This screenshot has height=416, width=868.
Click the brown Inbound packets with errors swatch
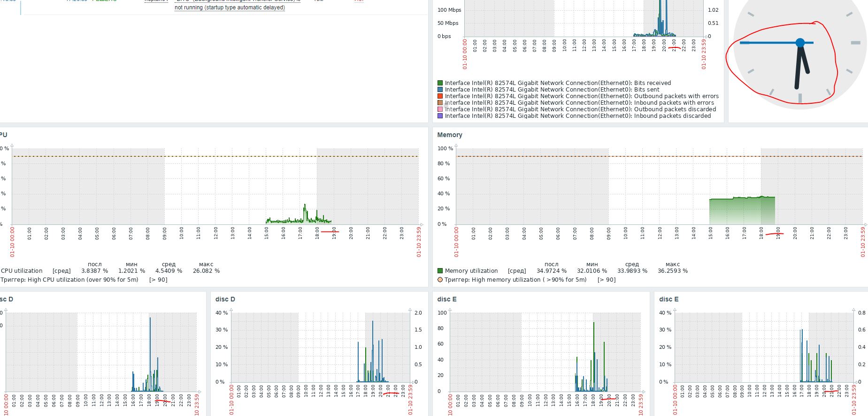pyautogui.click(x=440, y=103)
